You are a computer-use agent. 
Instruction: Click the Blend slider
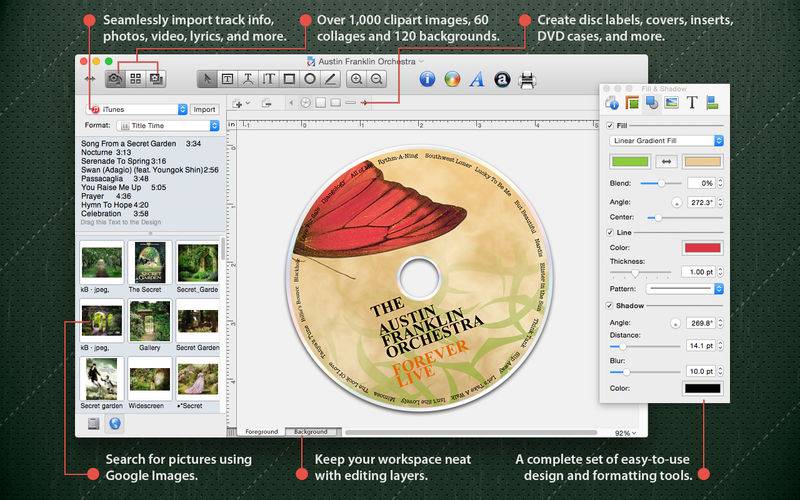coord(661,183)
